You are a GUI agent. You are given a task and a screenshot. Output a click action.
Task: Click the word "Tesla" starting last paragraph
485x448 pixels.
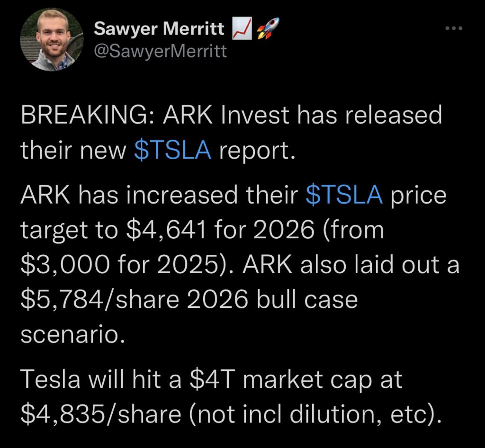click(x=50, y=379)
